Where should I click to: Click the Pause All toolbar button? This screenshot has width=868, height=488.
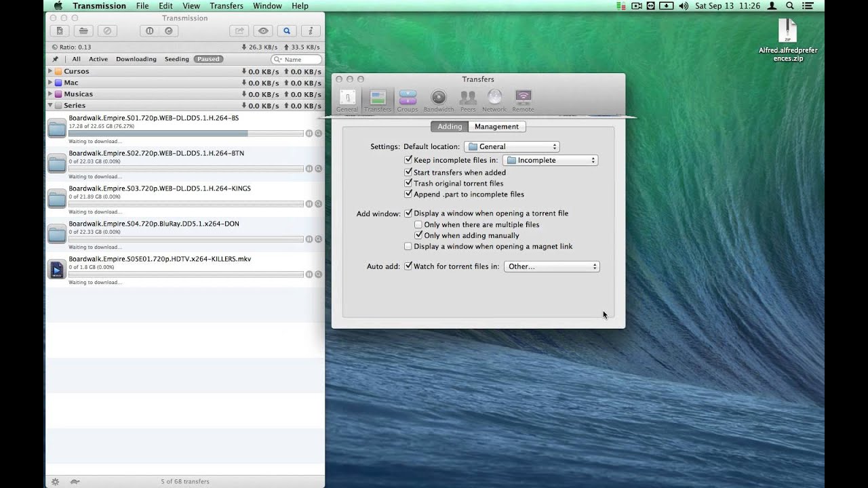click(x=150, y=30)
